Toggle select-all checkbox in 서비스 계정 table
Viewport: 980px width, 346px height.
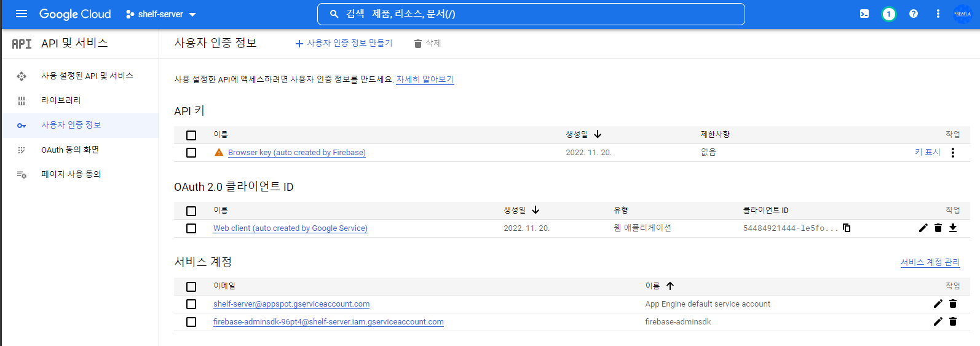coord(191,287)
